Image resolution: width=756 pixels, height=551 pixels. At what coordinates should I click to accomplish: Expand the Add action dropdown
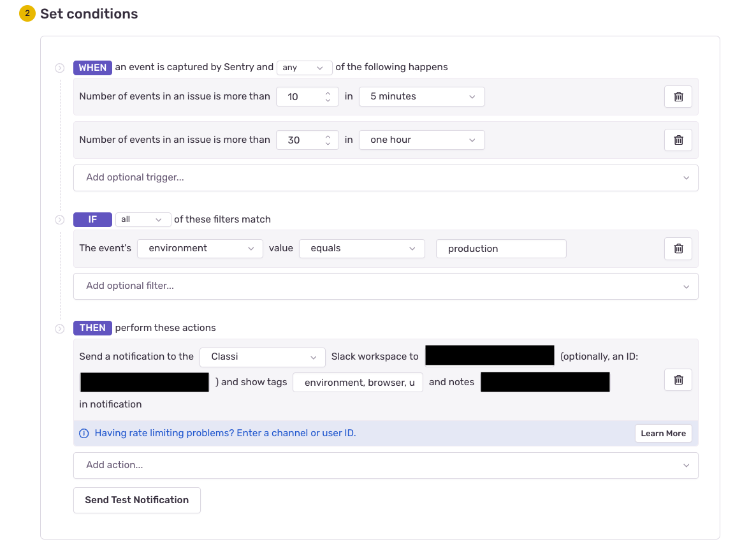tap(386, 465)
